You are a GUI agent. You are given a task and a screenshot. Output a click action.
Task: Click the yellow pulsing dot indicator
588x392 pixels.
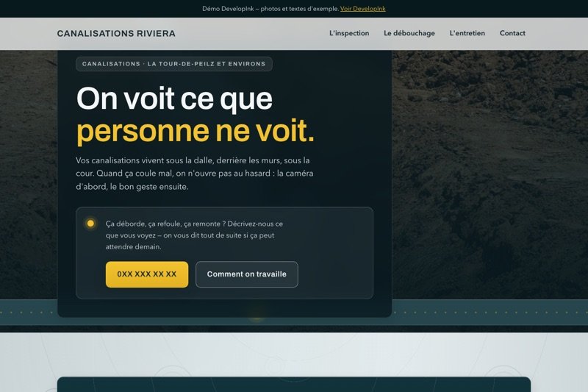(90, 224)
